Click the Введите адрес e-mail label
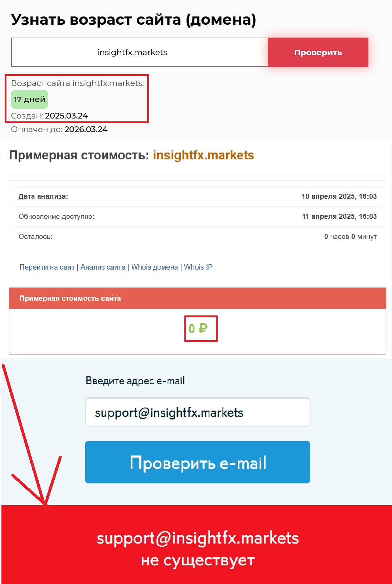Screen dimensions: 392x584 coord(135,381)
